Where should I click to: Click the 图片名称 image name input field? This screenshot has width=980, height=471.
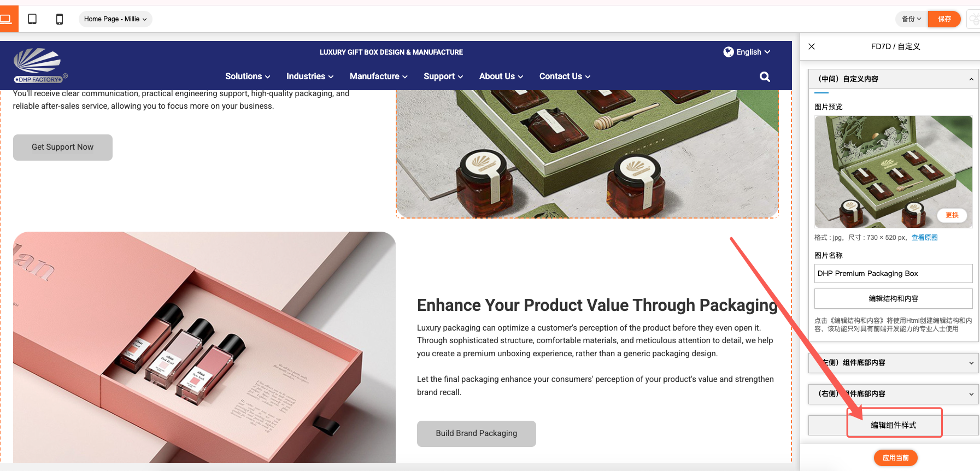[893, 273]
